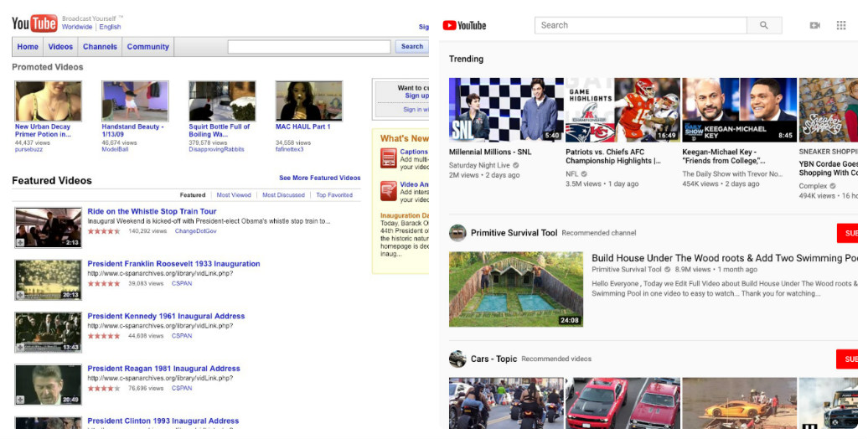This screenshot has width=868, height=439.
Task: Select the Most Viewed filter
Action: click(234, 195)
